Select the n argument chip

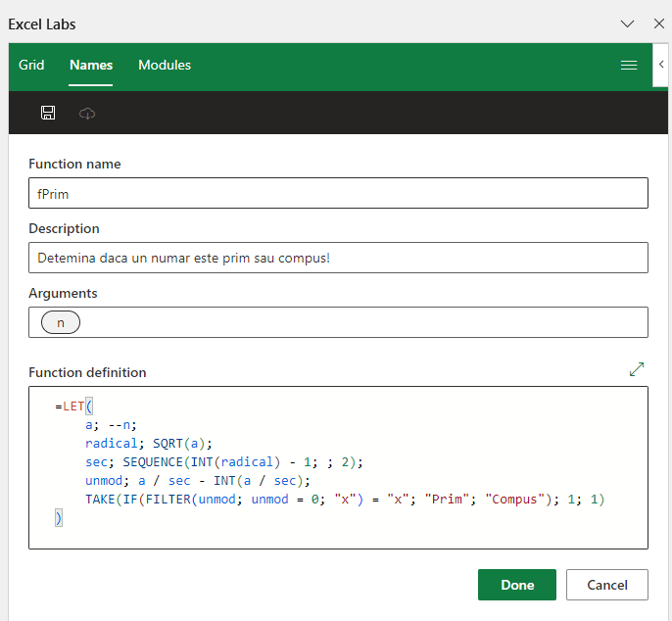pos(61,322)
